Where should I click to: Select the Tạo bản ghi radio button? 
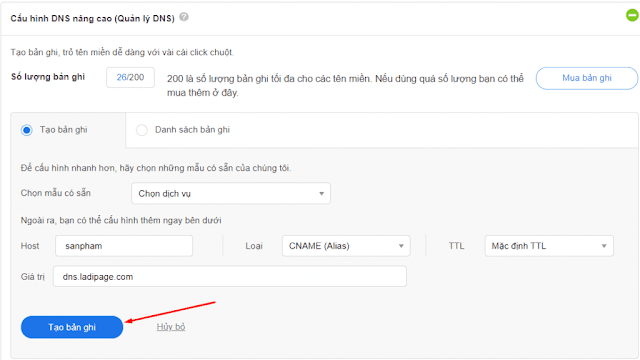(27, 130)
